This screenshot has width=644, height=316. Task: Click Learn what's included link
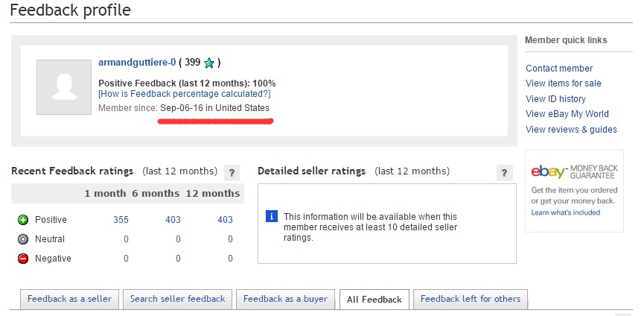point(567,213)
